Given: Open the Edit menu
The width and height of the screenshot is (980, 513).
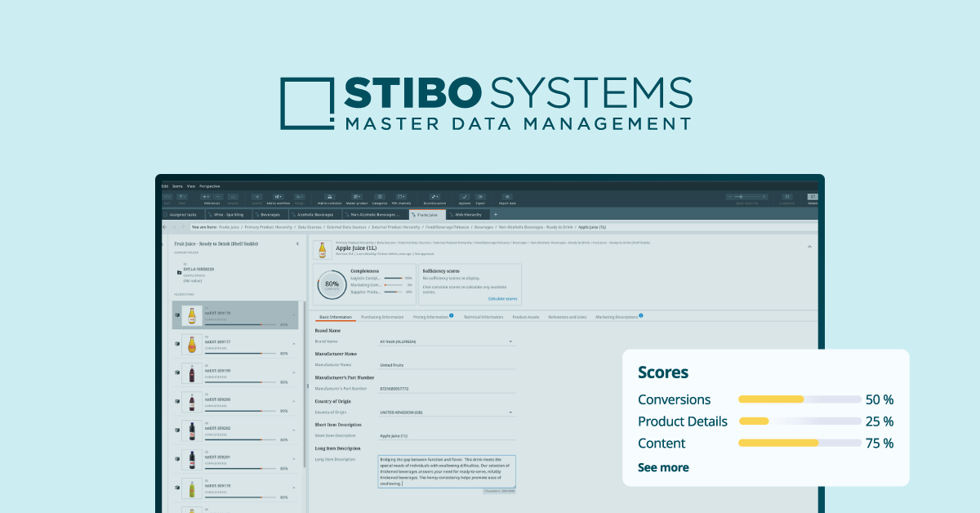Looking at the screenshot, I should click(x=164, y=186).
